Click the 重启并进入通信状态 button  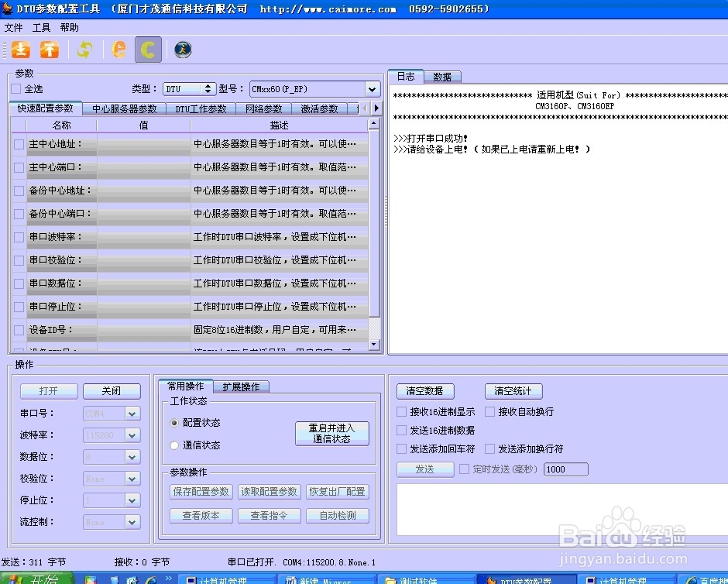332,432
